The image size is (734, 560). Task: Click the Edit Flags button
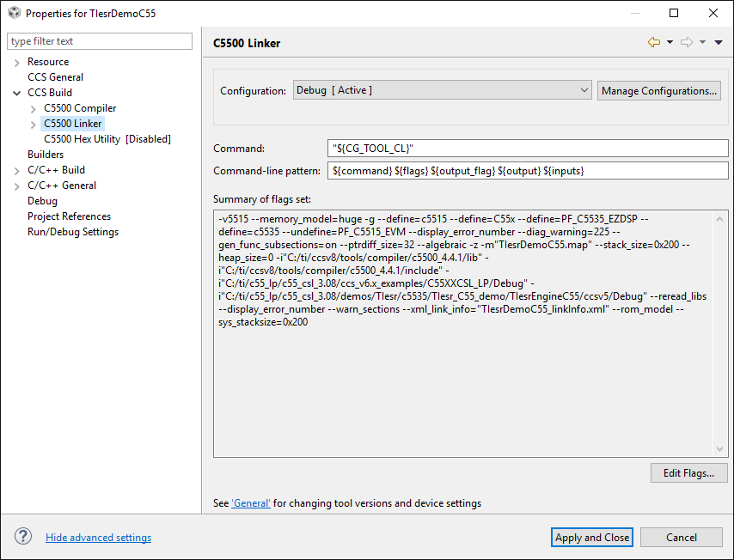pos(689,472)
